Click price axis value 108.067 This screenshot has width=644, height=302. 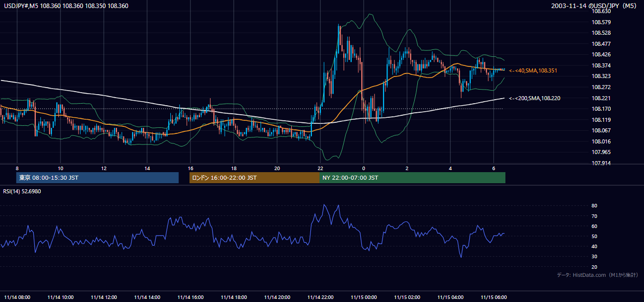[x=601, y=130]
